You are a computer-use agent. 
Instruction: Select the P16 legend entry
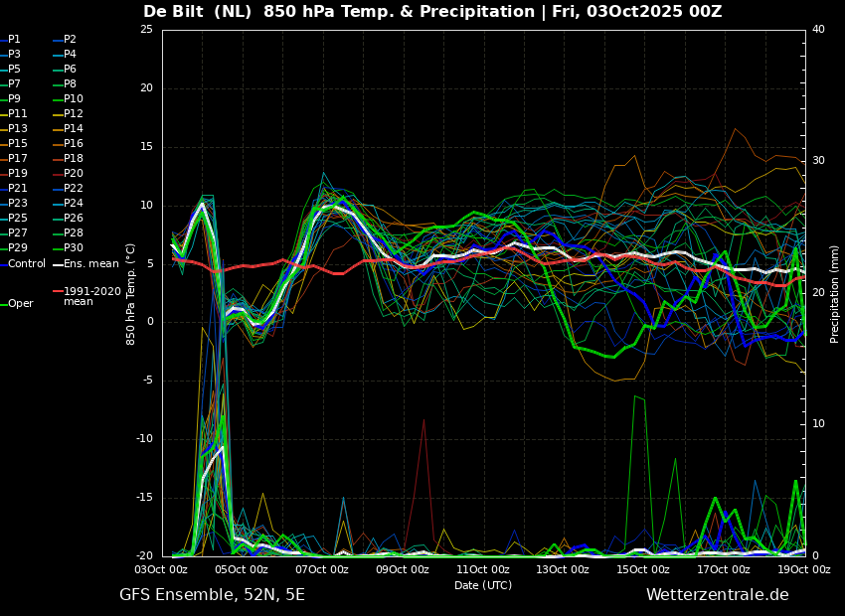pos(68,143)
